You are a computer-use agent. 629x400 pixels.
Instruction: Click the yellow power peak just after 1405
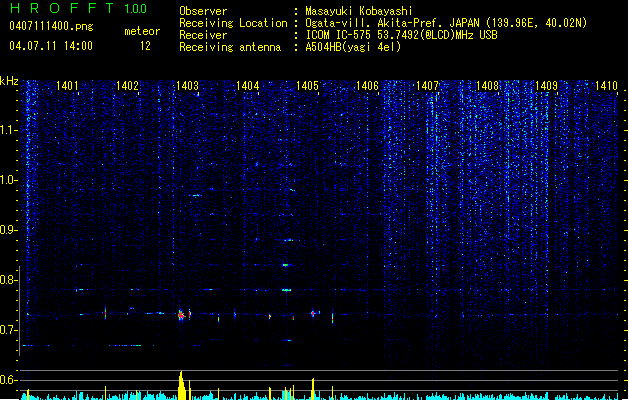pos(313,389)
